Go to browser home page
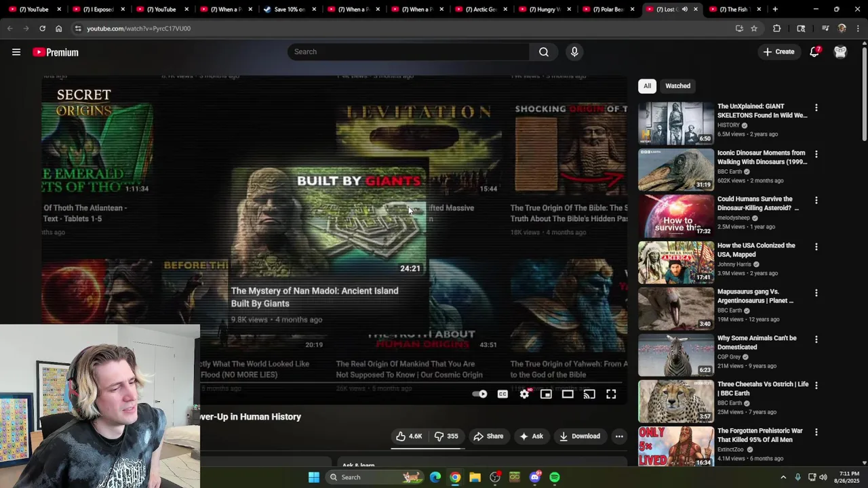868x488 pixels. click(58, 28)
